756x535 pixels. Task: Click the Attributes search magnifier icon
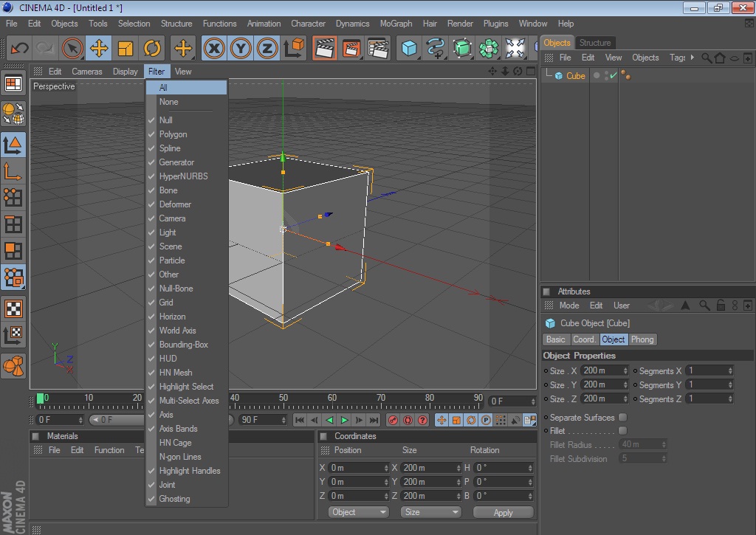pos(704,305)
